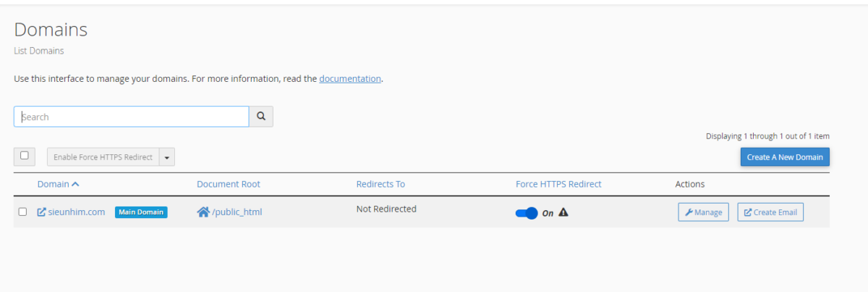Check the select-all domains checkbox
This screenshot has height=292, width=868.
tap(25, 156)
